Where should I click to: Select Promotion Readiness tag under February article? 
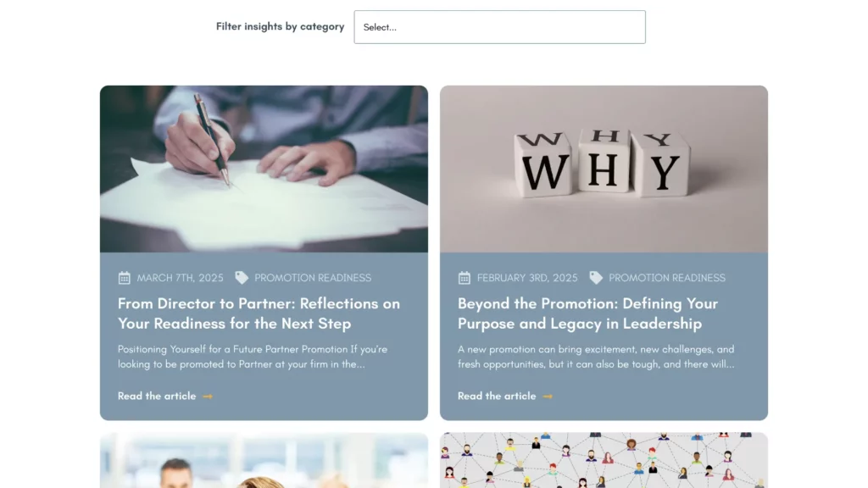(667, 278)
